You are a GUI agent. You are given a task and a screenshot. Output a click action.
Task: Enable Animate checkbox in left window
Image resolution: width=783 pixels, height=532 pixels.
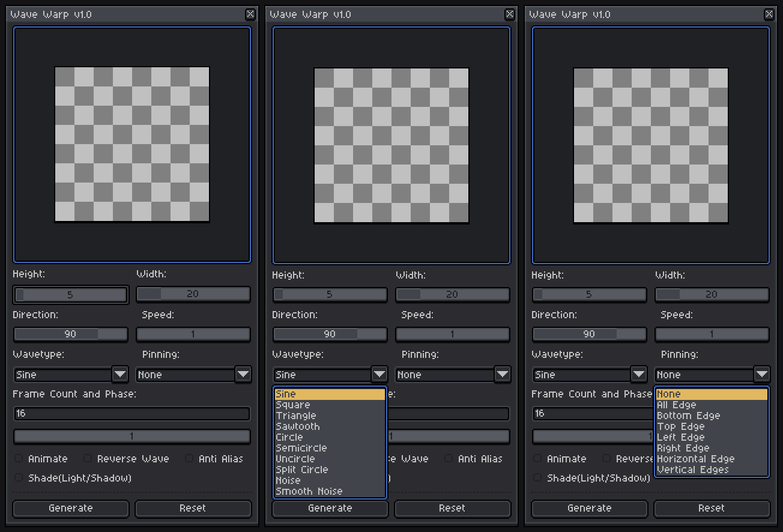tap(19, 458)
